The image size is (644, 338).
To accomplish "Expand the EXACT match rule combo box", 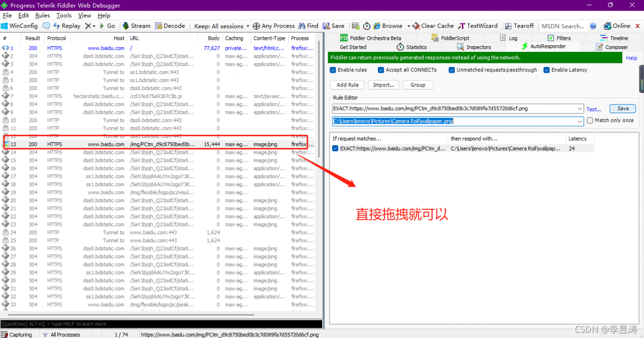I will 580,109.
